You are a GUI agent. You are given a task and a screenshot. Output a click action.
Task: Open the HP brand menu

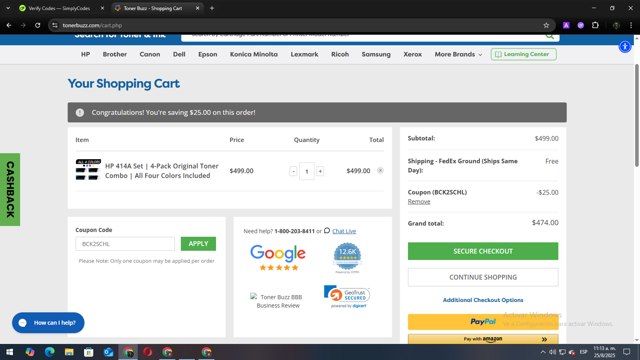[x=85, y=54]
